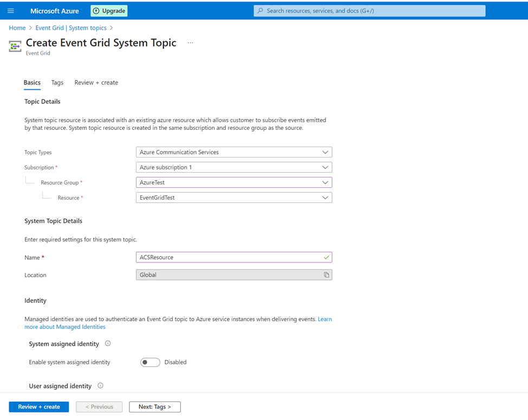Expand the Topic Types dropdown
Screen dimensions: 528x420
tap(234, 152)
